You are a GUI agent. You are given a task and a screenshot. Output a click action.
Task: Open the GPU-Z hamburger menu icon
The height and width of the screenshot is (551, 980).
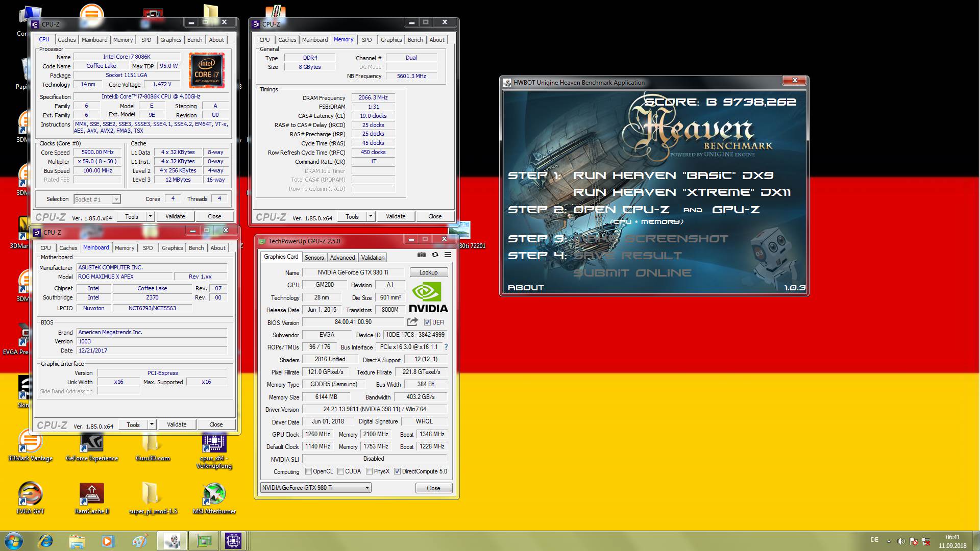[x=448, y=255]
